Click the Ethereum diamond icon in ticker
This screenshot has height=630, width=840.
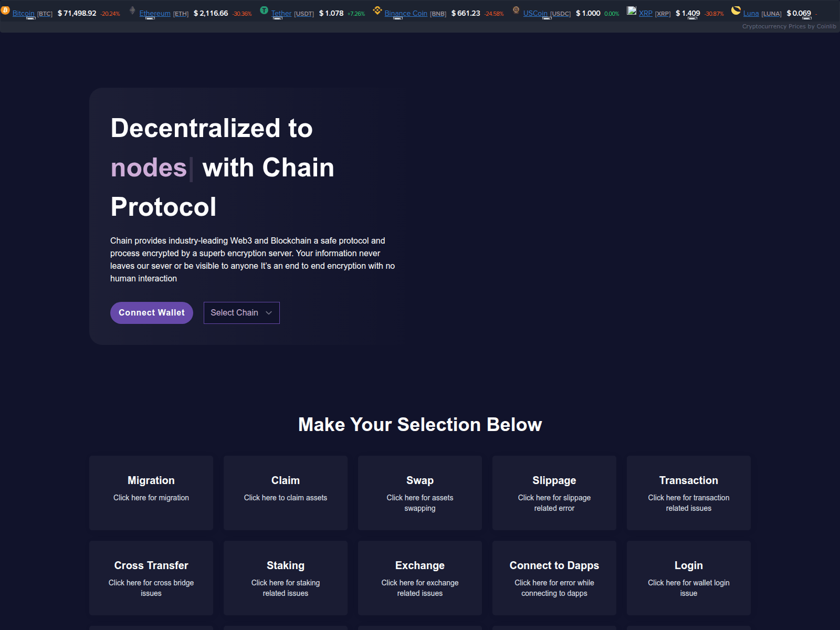(132, 10)
